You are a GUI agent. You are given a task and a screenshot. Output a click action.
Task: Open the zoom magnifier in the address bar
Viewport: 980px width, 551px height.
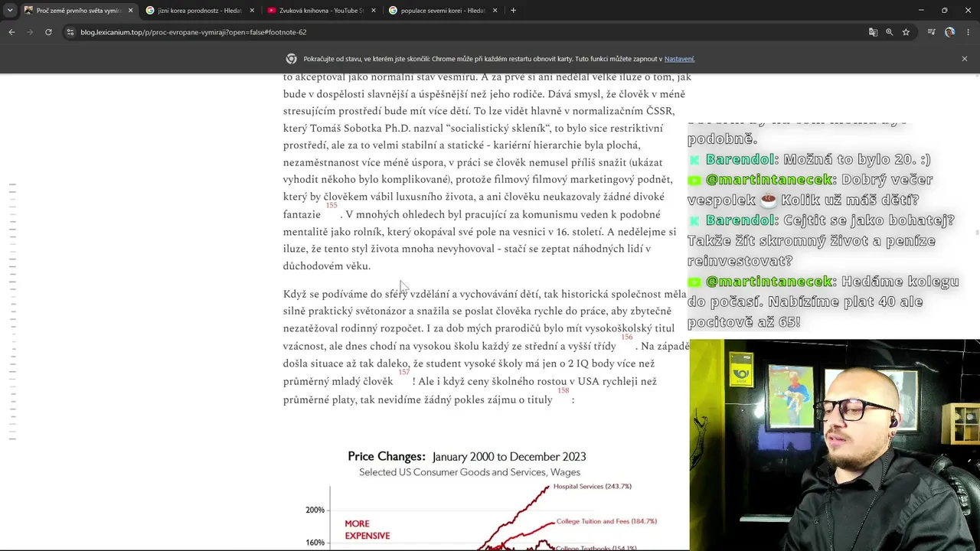click(x=890, y=32)
